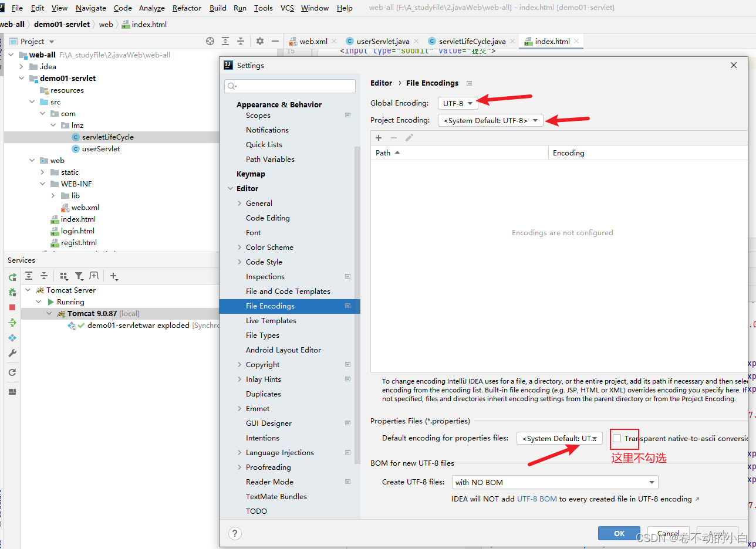The height and width of the screenshot is (549, 756).
Task: Click the Select Opened File target icon
Action: (210, 41)
